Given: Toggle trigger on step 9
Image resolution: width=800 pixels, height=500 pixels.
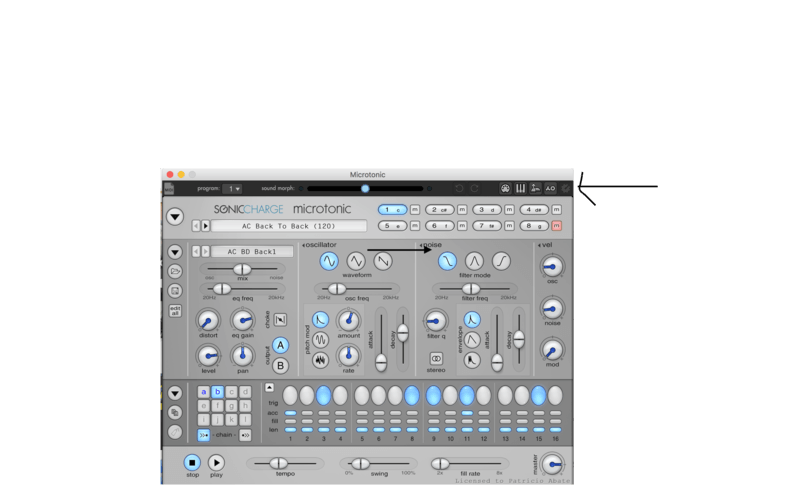Looking at the screenshot, I should pyautogui.click(x=434, y=395).
